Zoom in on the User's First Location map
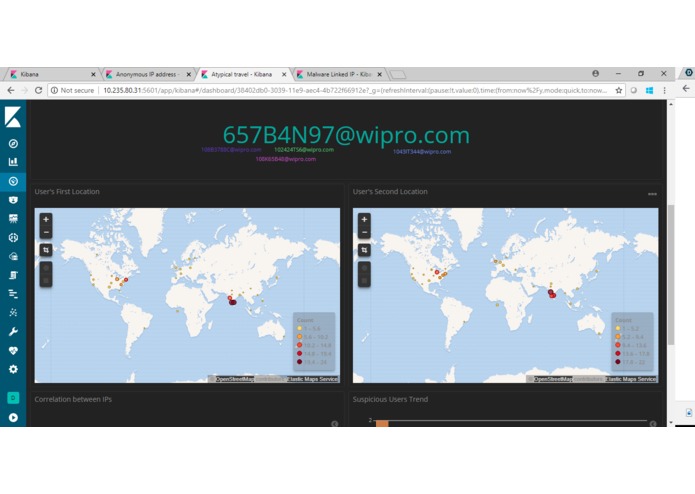 point(46,219)
